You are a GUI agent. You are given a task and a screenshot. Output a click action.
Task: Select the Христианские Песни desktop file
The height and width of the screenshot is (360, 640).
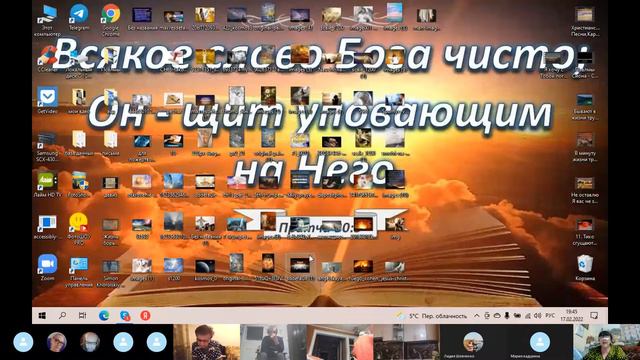tap(585, 21)
